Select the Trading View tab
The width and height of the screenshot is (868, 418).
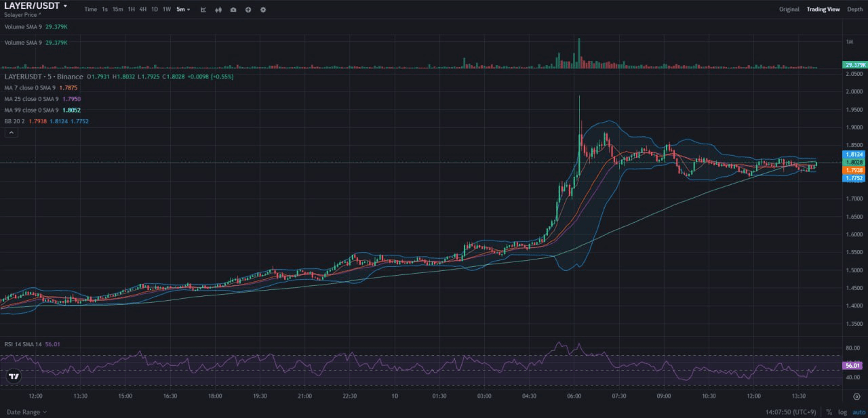[823, 9]
